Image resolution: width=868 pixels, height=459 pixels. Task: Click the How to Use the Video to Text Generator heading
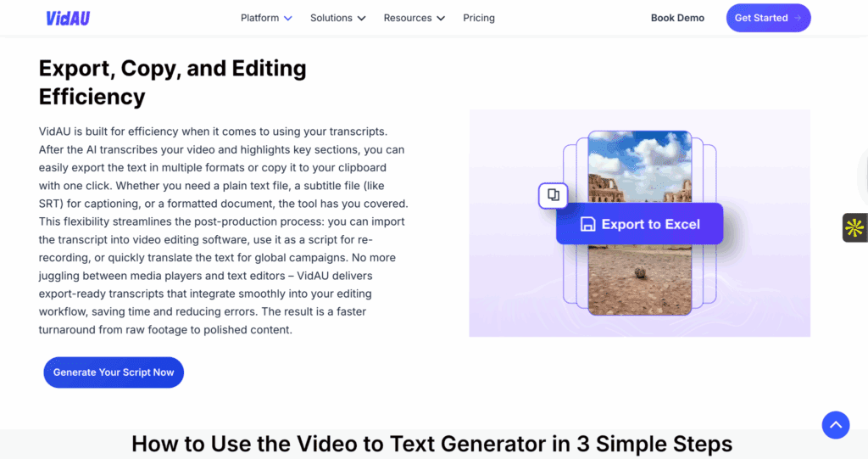pos(431,444)
